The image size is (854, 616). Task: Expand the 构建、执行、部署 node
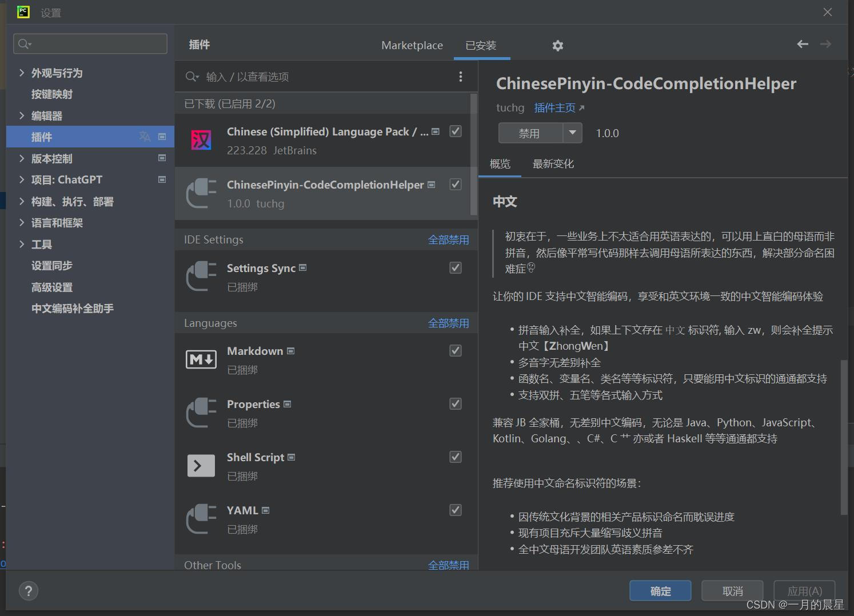pos(22,201)
